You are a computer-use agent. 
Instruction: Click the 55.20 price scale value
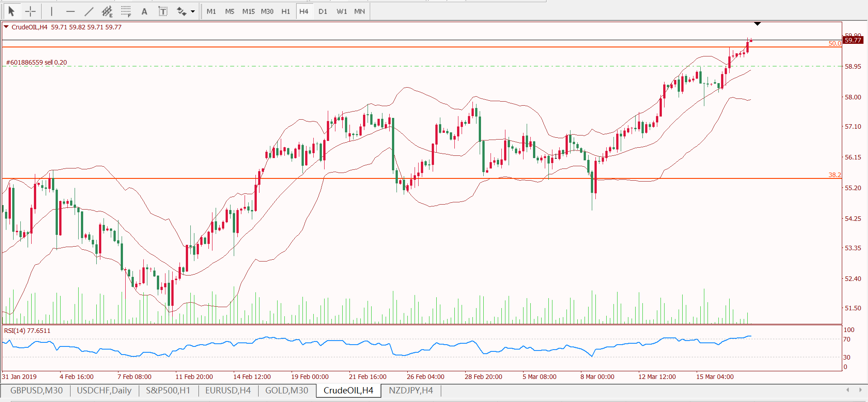[853, 188]
